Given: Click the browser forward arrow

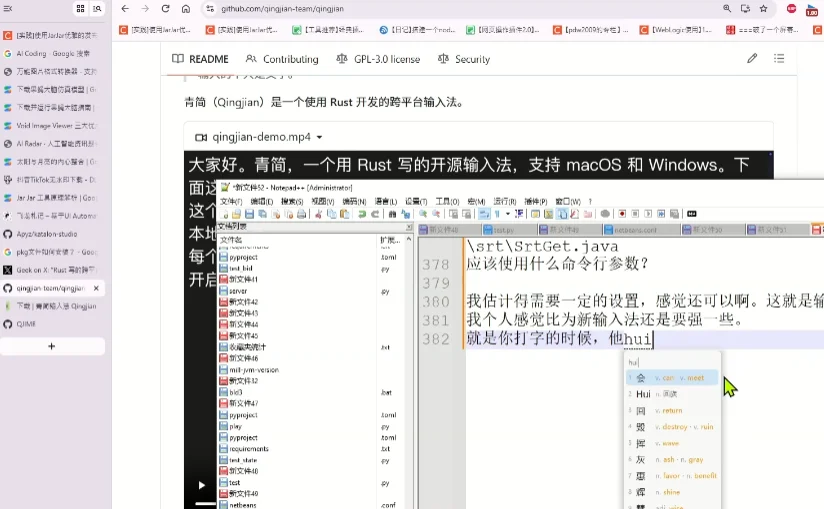Looking at the screenshot, I should [145, 8].
